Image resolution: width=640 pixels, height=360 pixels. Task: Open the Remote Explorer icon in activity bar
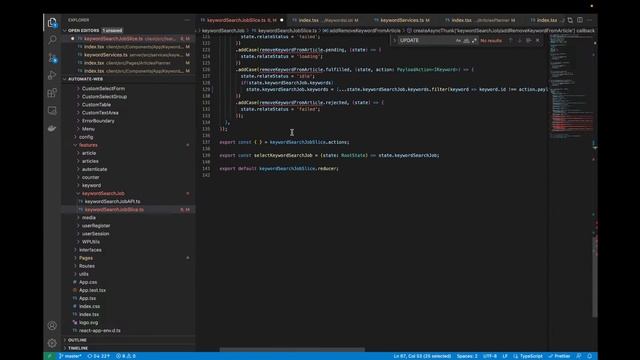coord(52,111)
